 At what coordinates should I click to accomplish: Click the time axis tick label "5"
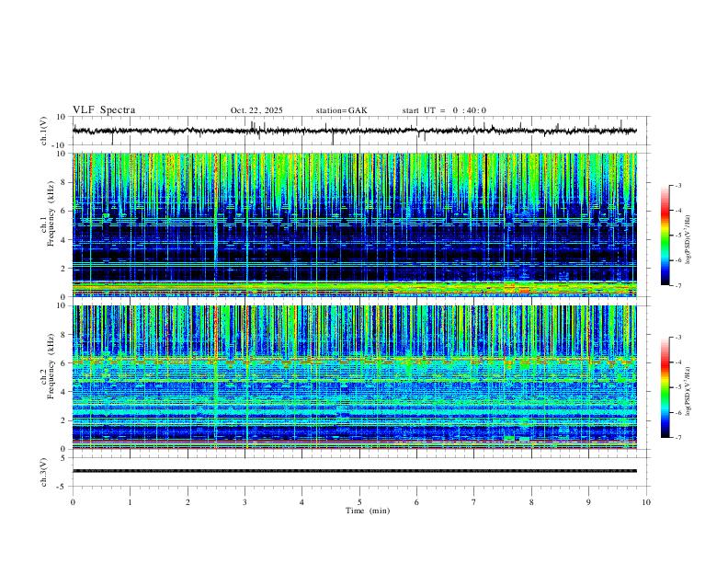(359, 502)
